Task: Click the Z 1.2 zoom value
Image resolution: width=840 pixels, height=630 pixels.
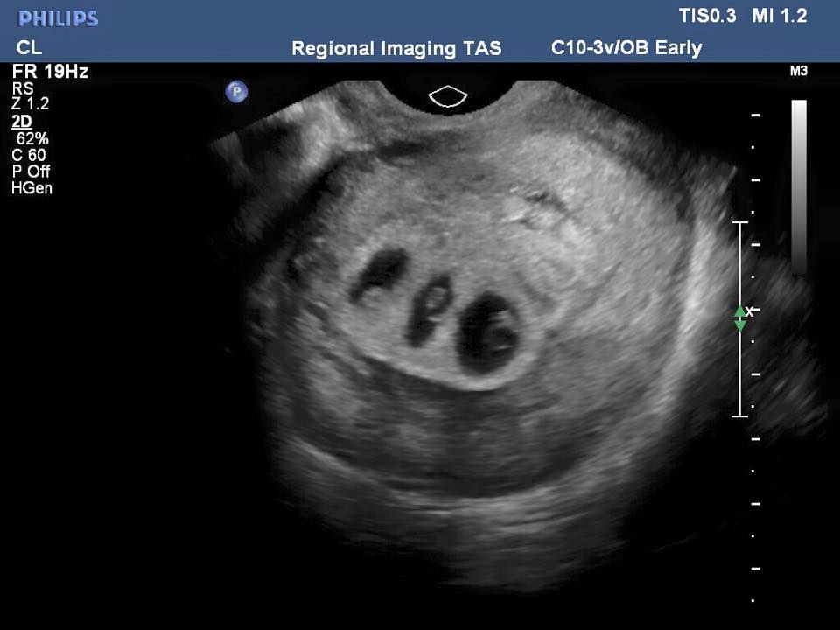Action: pos(31,104)
